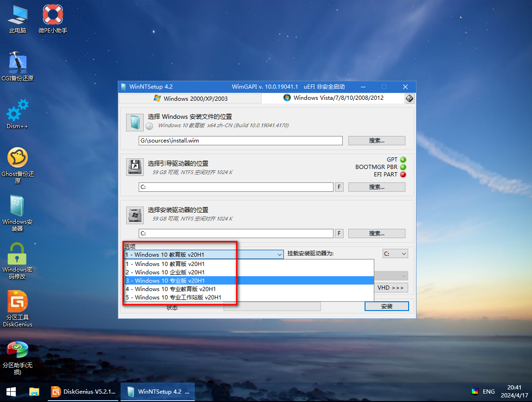Choose 1 - Windows 10 教育版 v20H1
The width and height of the screenshot is (532, 402).
[x=249, y=264]
